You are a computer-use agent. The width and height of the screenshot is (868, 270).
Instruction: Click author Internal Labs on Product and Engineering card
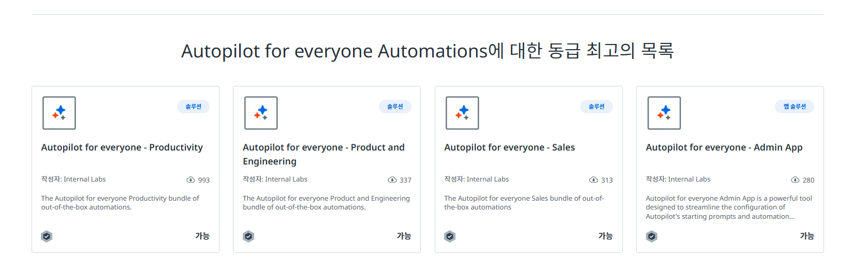pyautogui.click(x=286, y=179)
